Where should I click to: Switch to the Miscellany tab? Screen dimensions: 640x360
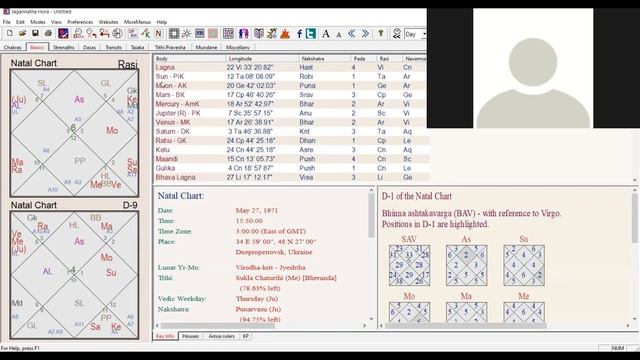[x=238, y=47]
